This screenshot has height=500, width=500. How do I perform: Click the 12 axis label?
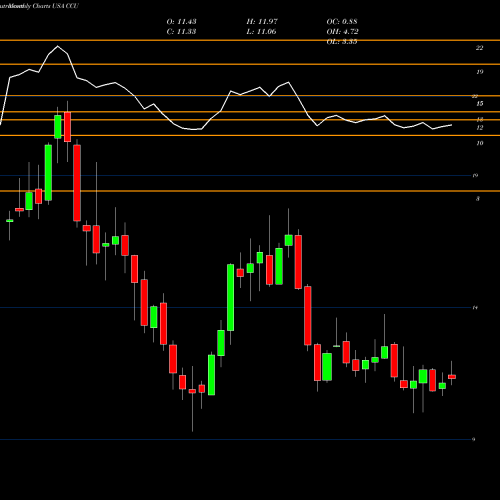[x=479, y=128]
